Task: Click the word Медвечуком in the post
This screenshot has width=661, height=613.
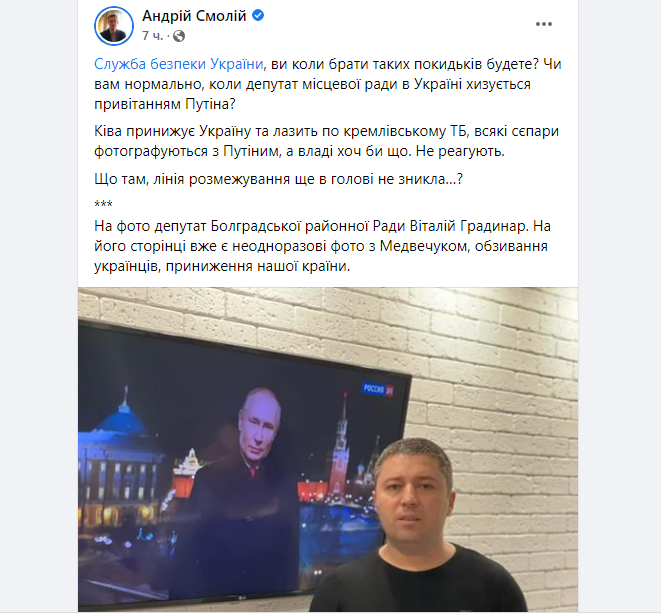Action: click(x=425, y=246)
